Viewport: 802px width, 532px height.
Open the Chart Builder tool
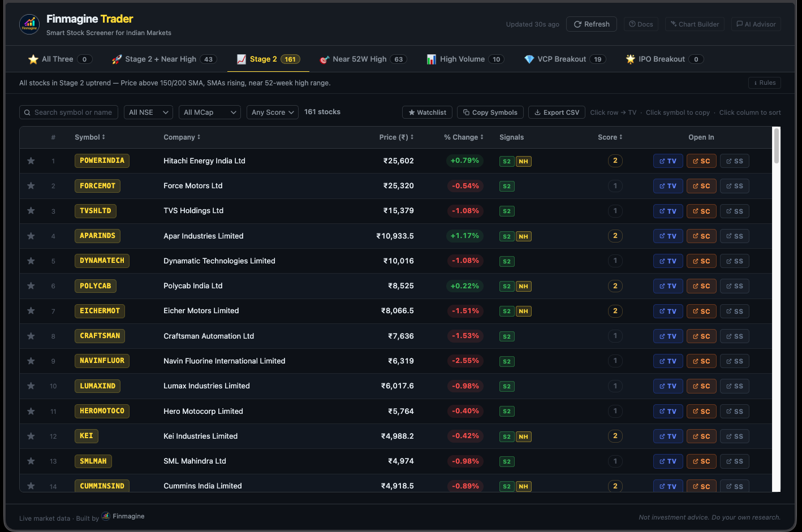click(x=695, y=24)
